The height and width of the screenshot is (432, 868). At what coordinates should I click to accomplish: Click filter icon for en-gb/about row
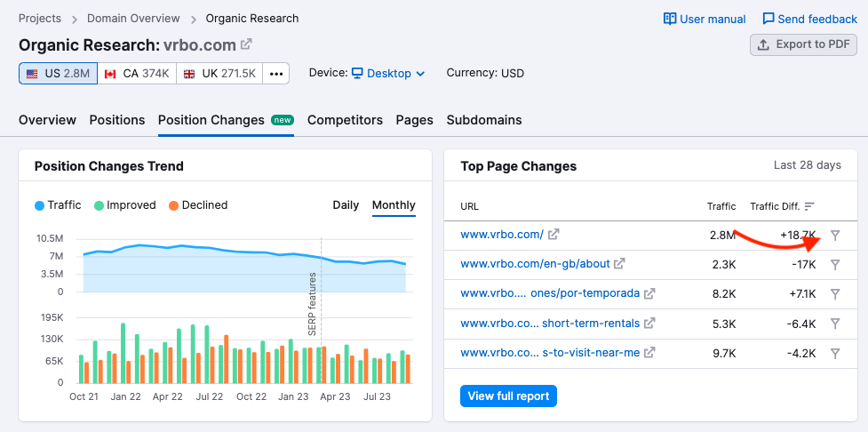(x=835, y=265)
